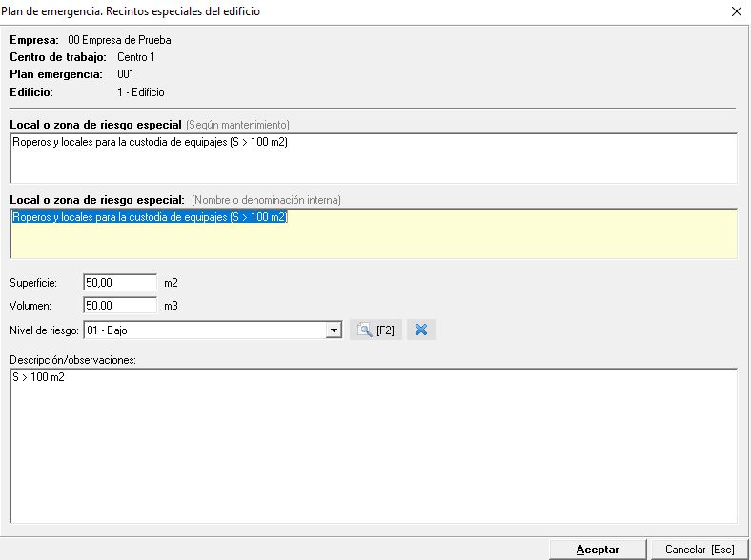This screenshot has height=560, width=751.
Task: Click the magnifier search [F2] button
Action: coord(375,330)
